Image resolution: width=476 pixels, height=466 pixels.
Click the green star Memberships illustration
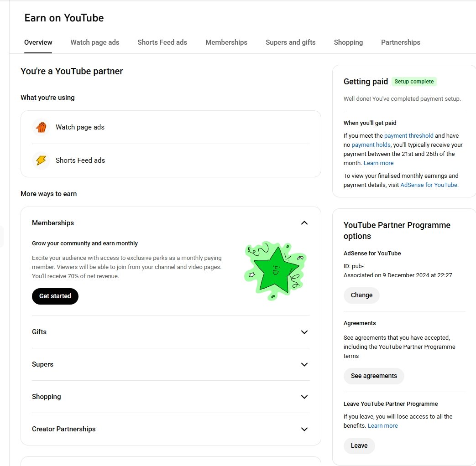pyautogui.click(x=274, y=270)
